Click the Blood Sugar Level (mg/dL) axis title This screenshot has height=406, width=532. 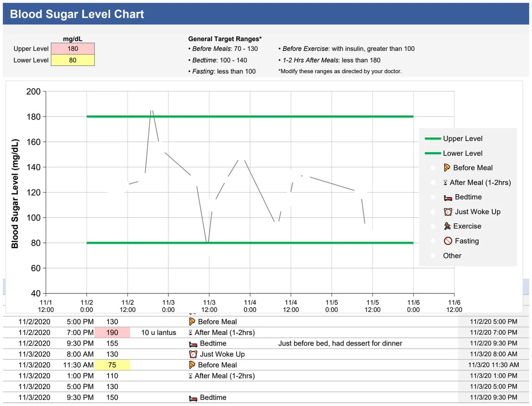tap(15, 193)
